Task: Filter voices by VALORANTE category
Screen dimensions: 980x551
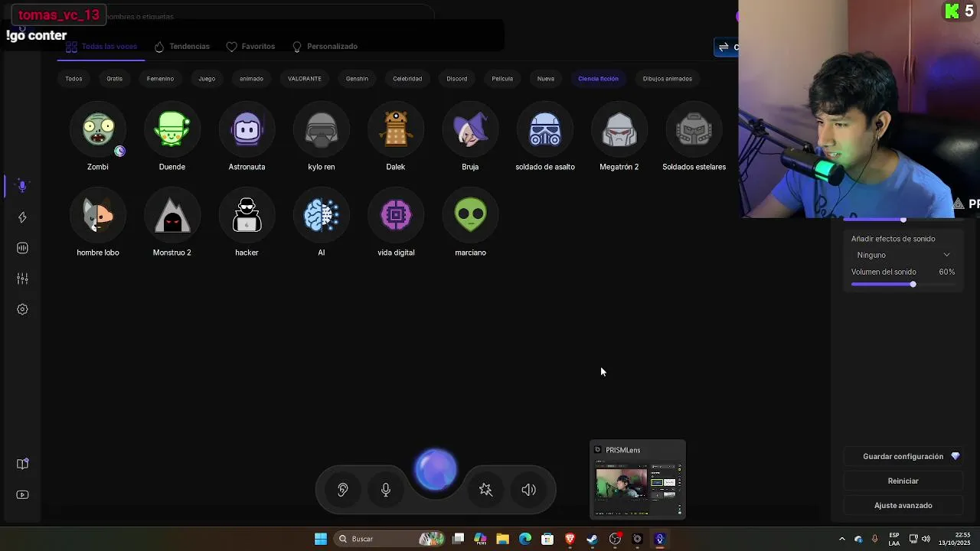Action: pyautogui.click(x=305, y=79)
